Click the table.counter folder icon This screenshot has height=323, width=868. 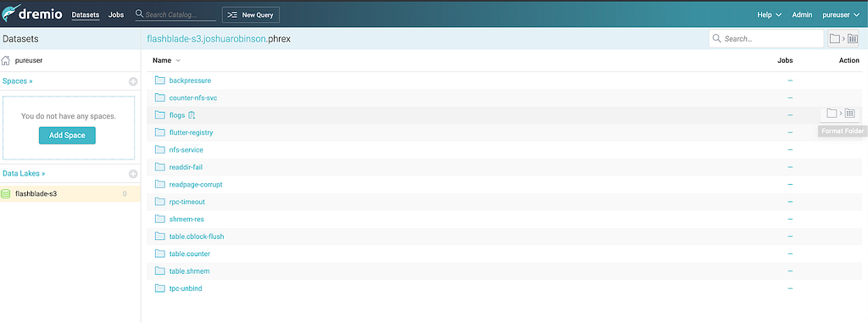point(160,253)
